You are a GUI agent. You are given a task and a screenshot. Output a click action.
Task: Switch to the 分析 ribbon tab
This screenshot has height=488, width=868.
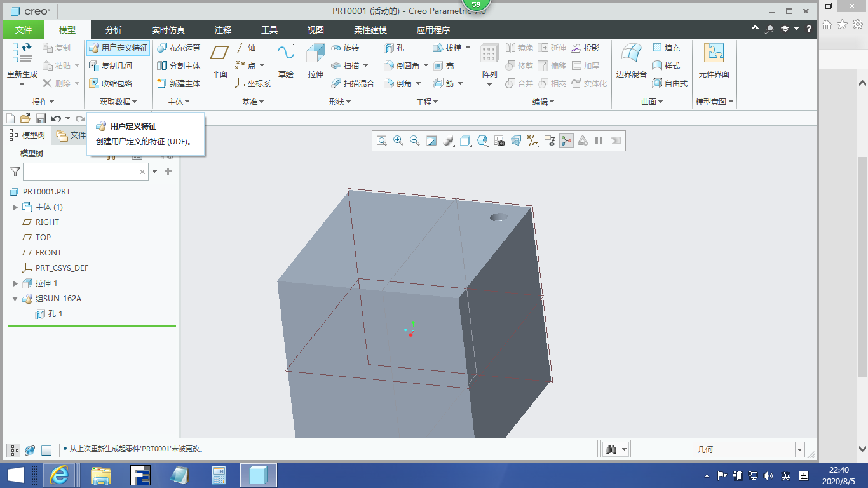pos(114,30)
